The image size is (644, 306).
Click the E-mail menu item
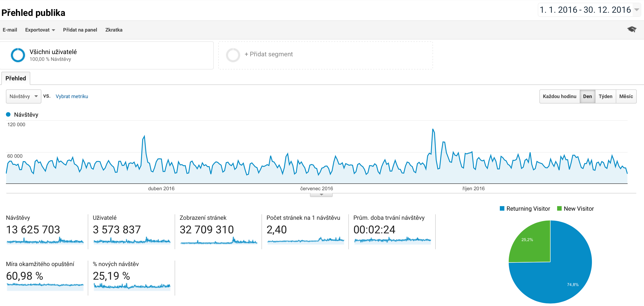click(x=10, y=30)
